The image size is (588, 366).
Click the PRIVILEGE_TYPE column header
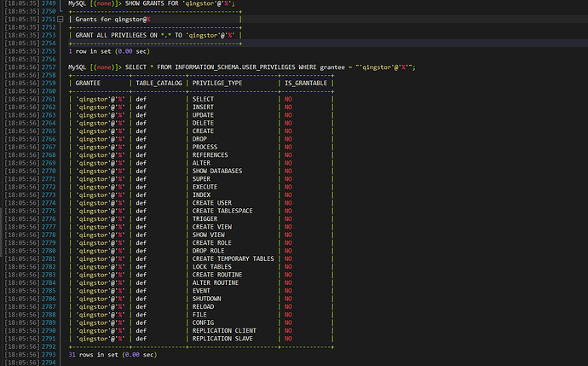[217, 84]
